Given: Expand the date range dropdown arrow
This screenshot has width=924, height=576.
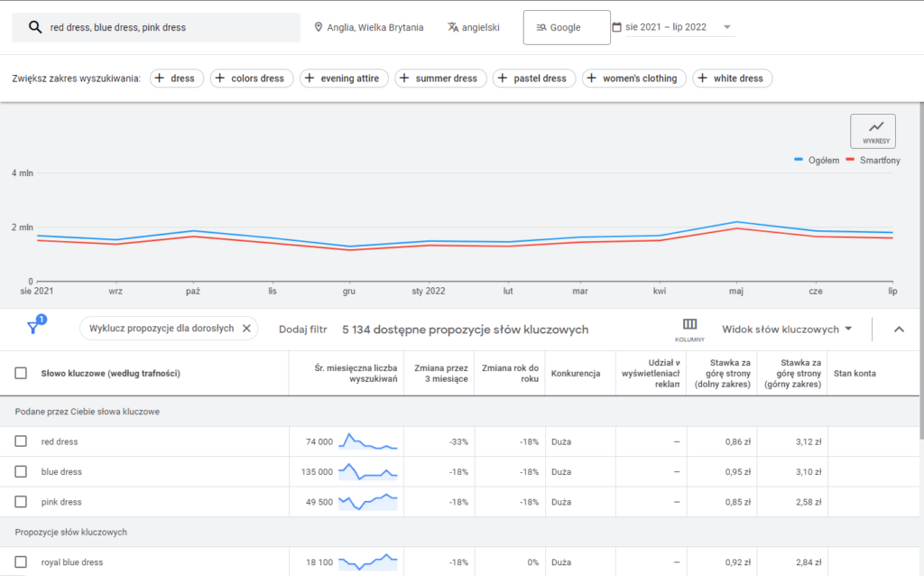Looking at the screenshot, I should [727, 27].
